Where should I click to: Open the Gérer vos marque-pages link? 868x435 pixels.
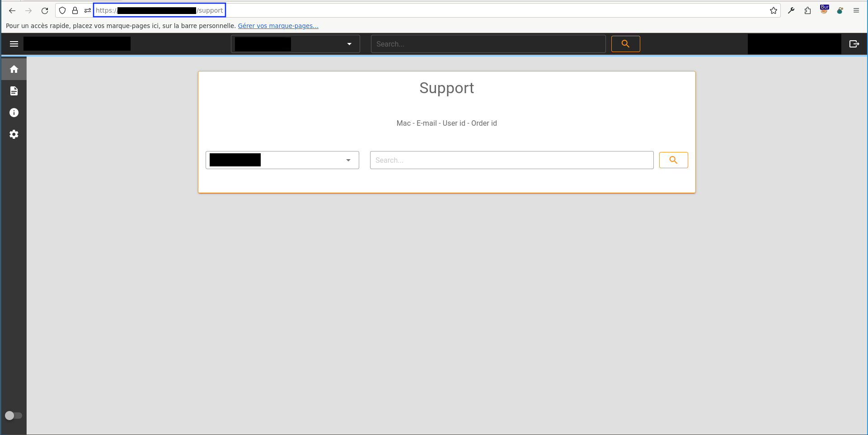[278, 26]
